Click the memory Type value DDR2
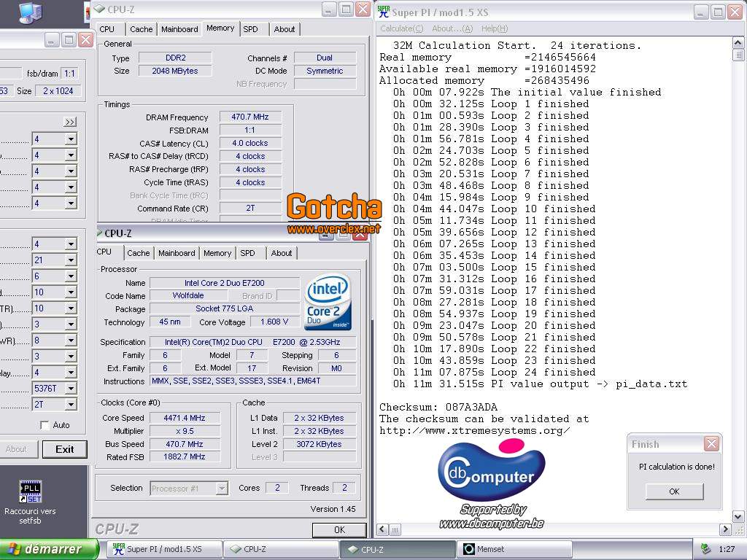The image size is (747, 560). coord(175,58)
